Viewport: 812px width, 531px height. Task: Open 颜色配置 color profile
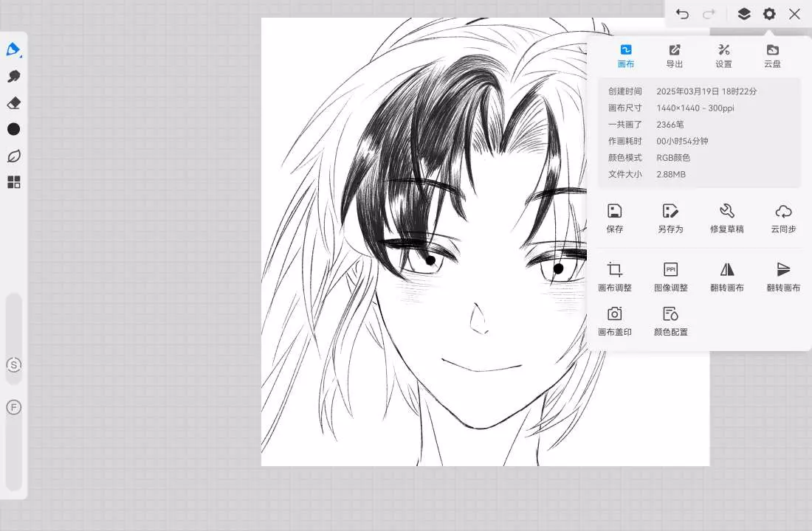pyautogui.click(x=670, y=322)
